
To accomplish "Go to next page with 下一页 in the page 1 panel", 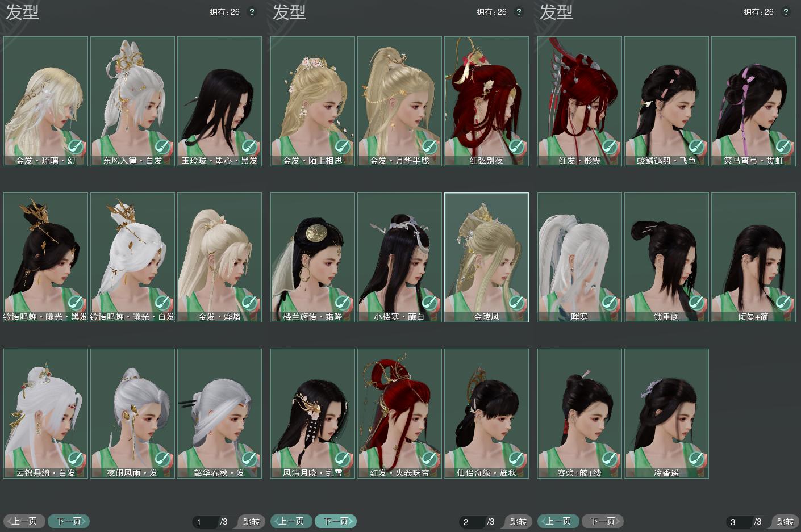I will click(x=69, y=521).
